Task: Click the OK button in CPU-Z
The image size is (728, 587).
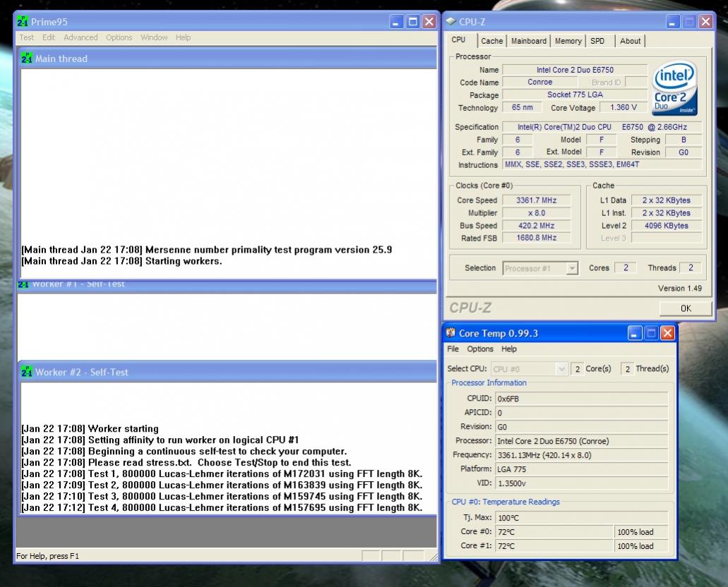Action: [x=686, y=308]
